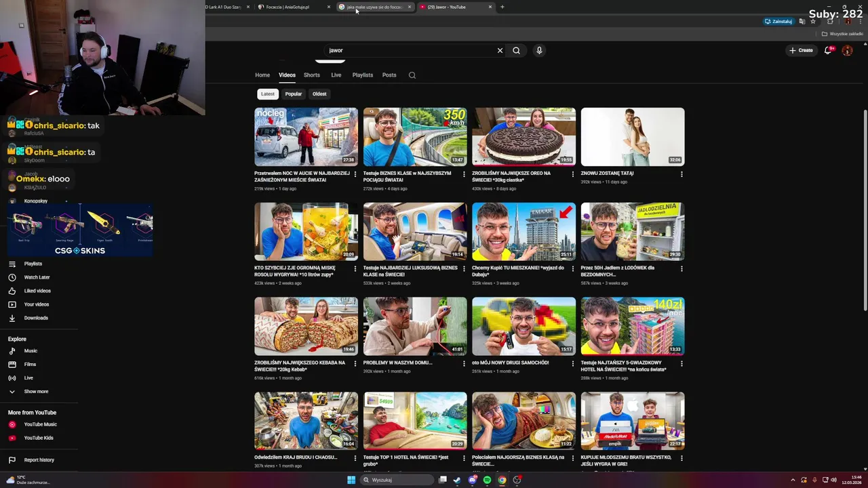Screen dimensions: 868x488
Task: Close the 'Jawor - YouTube' browser tab
Action: 490,7
